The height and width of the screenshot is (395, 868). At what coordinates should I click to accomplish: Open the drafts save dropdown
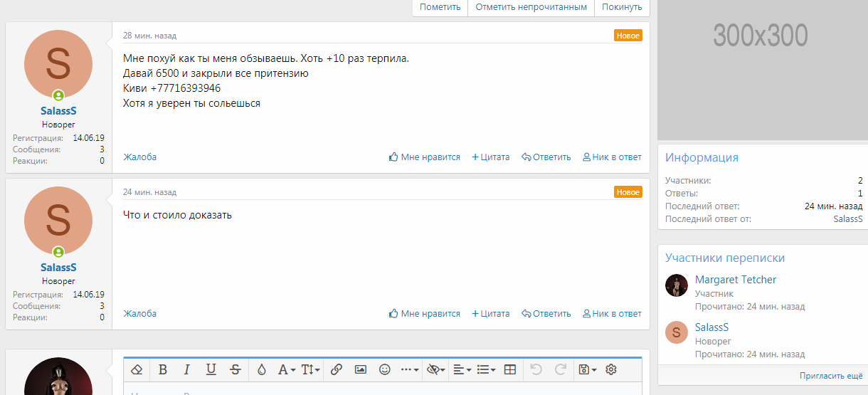587,369
